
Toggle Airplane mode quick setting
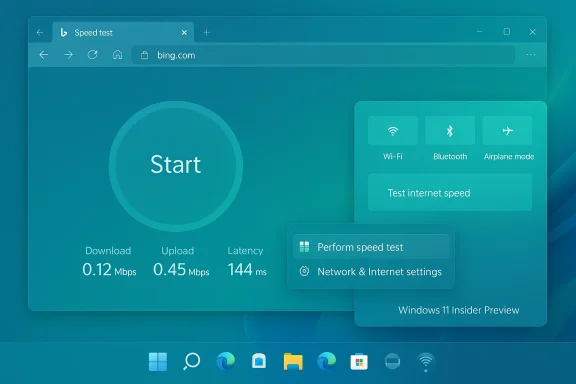pyautogui.click(x=507, y=130)
